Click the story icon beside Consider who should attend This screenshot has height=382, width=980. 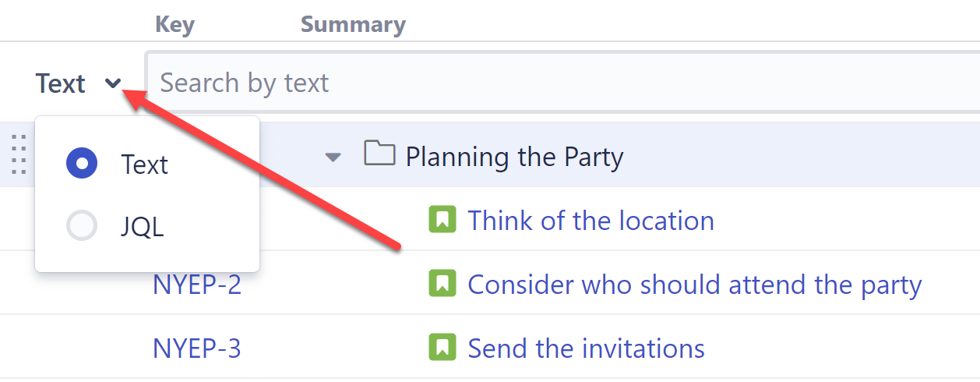click(x=442, y=284)
